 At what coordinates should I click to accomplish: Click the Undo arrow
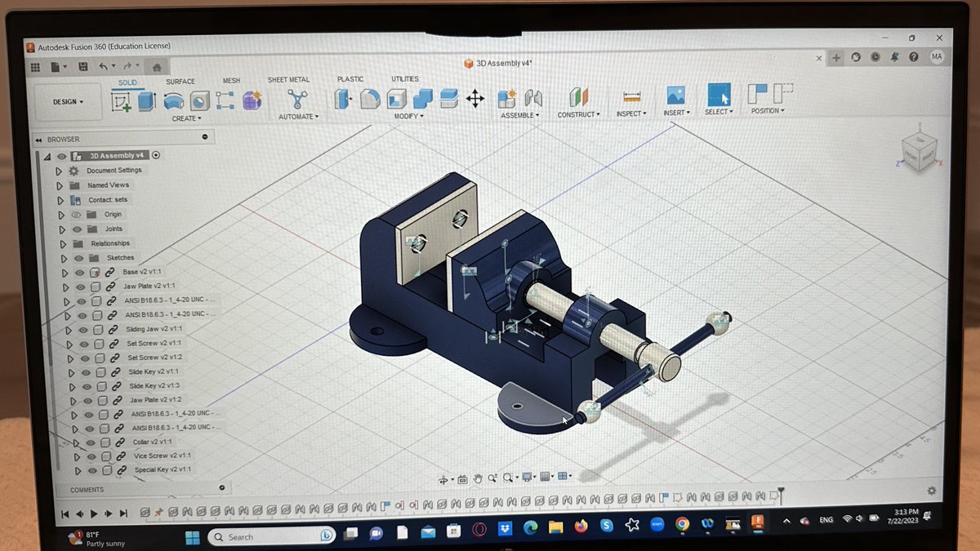pos(104,66)
